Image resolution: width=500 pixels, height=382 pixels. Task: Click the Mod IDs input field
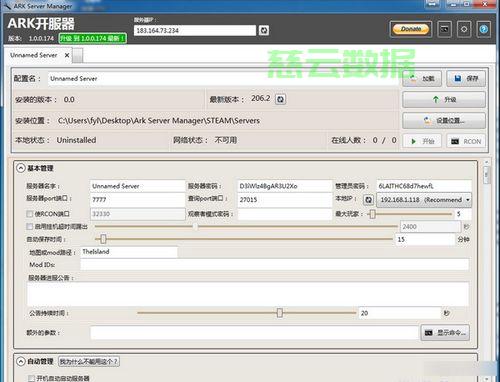(275, 265)
